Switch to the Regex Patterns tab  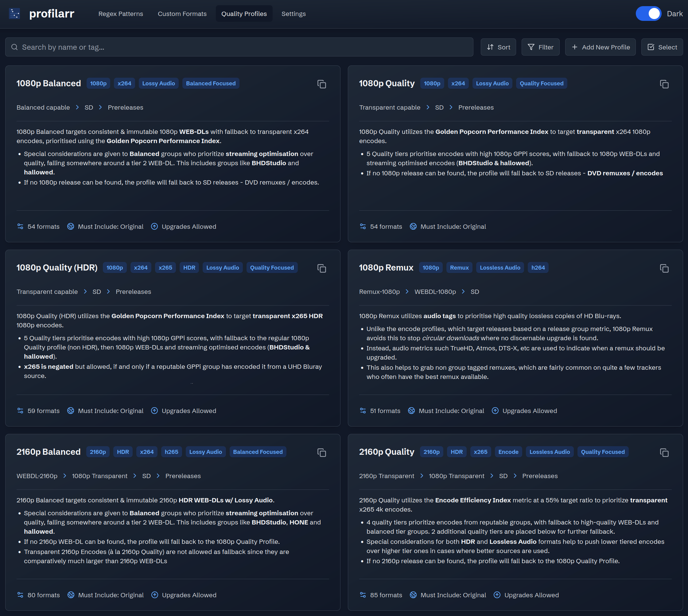(x=120, y=14)
